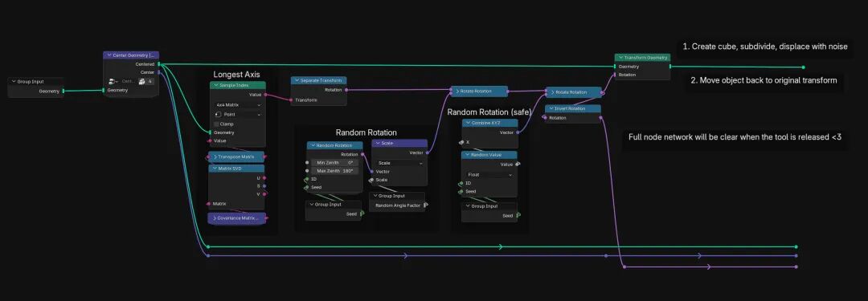This screenshot has width=868, height=301.
Task: Click the Min Zenith value field
Action: pos(335,163)
